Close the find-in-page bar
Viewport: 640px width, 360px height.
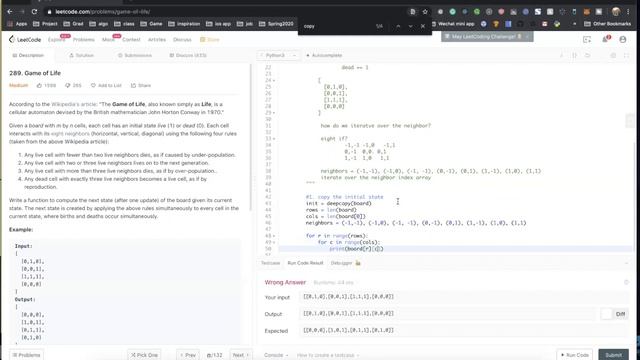point(423,26)
